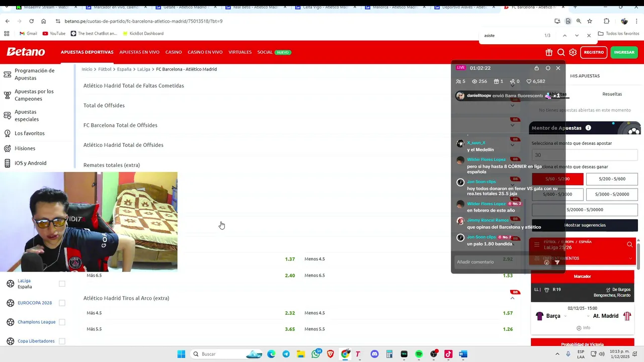Open Discord from the taskbar

click(x=374, y=354)
